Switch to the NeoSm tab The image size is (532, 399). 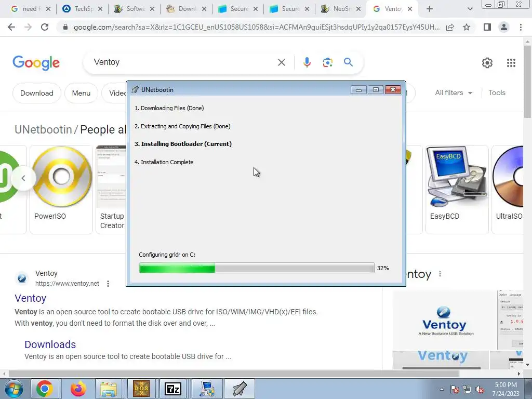(341, 9)
